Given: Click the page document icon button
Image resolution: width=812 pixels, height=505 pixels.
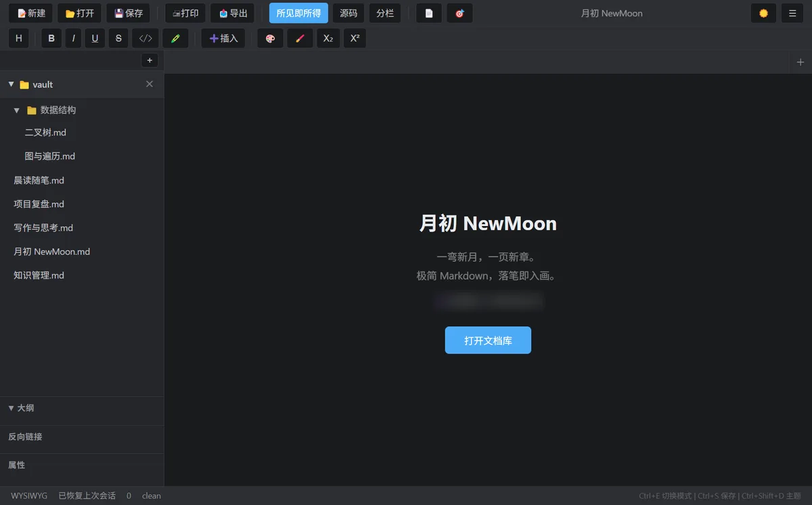Looking at the screenshot, I should pyautogui.click(x=429, y=13).
